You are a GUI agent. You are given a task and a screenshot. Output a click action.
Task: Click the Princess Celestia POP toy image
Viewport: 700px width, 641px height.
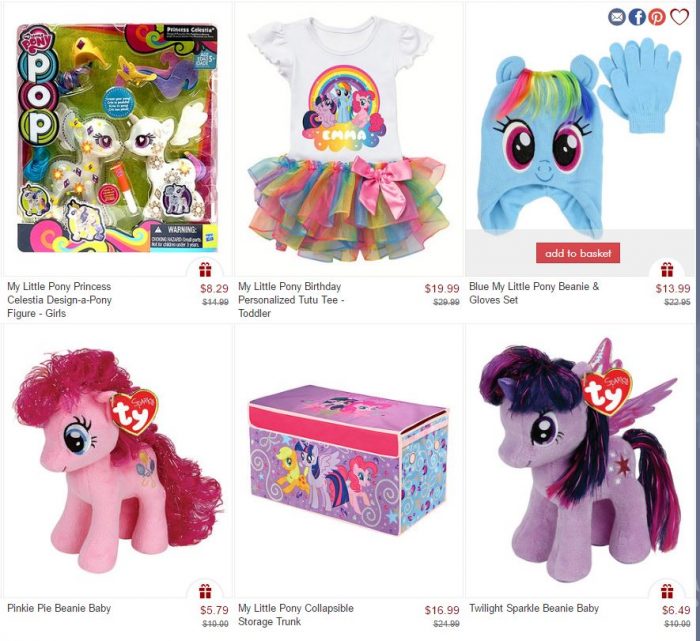[x=117, y=138]
